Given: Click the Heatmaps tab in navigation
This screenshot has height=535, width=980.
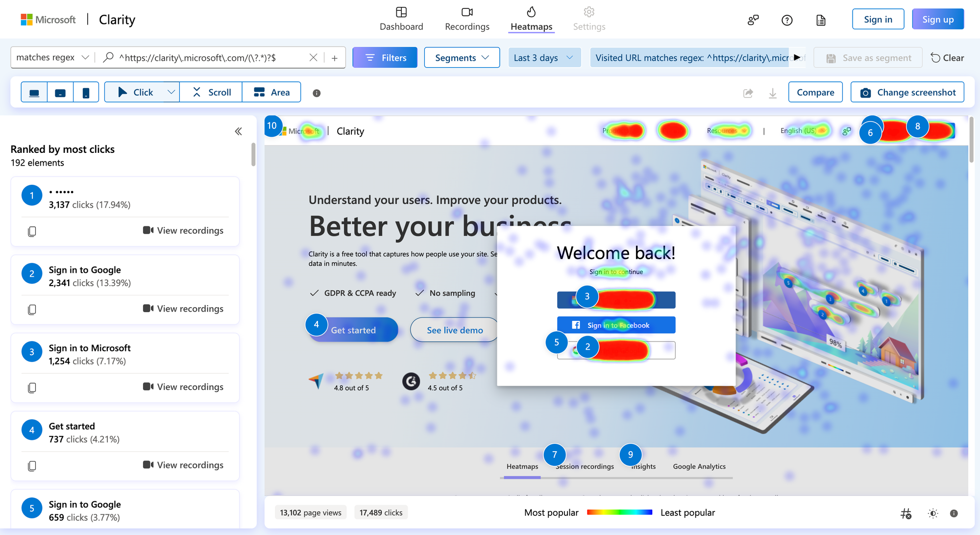Looking at the screenshot, I should [531, 19].
